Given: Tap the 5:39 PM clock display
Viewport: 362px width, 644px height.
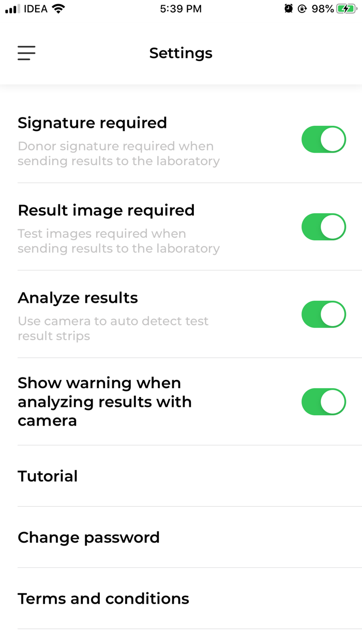Looking at the screenshot, I should [180, 8].
